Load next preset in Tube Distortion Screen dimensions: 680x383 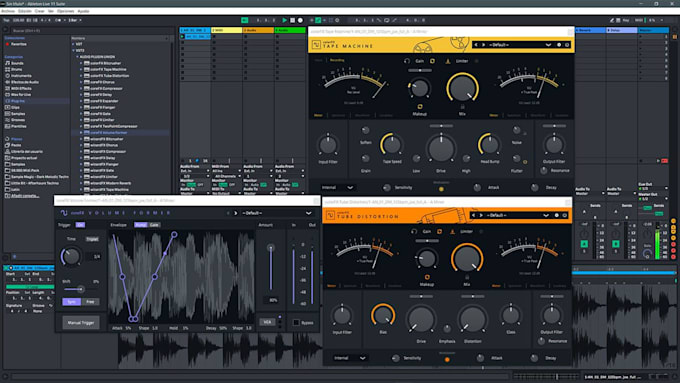pos(481,215)
